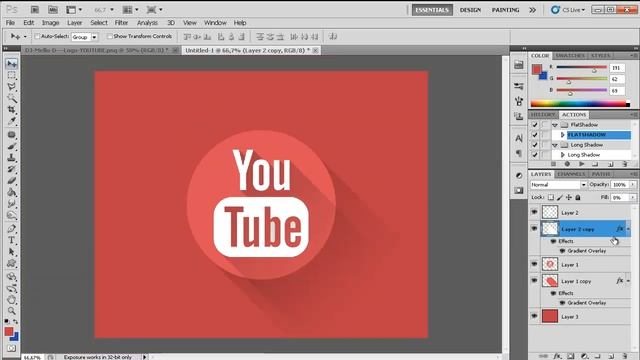Select the Eraser tool
Image resolution: width=640 pixels, height=360 pixels.
11,180
